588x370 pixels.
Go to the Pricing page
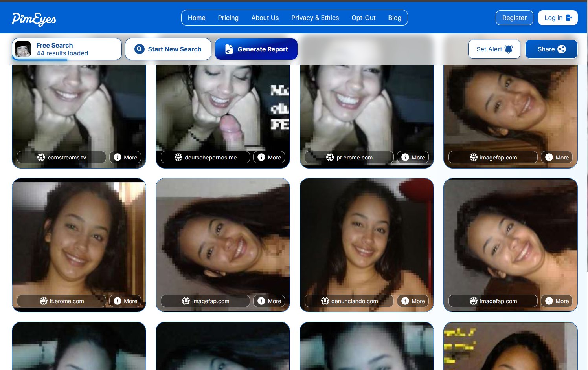(228, 18)
